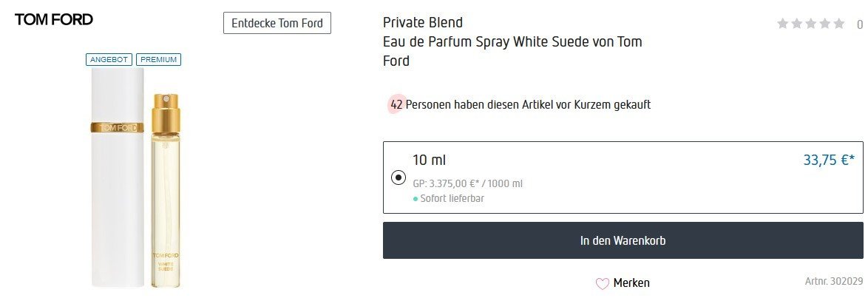Screen dimensions: 868x301
Task: Click the green Sofort lieferbar availability dot
Action: point(416,199)
